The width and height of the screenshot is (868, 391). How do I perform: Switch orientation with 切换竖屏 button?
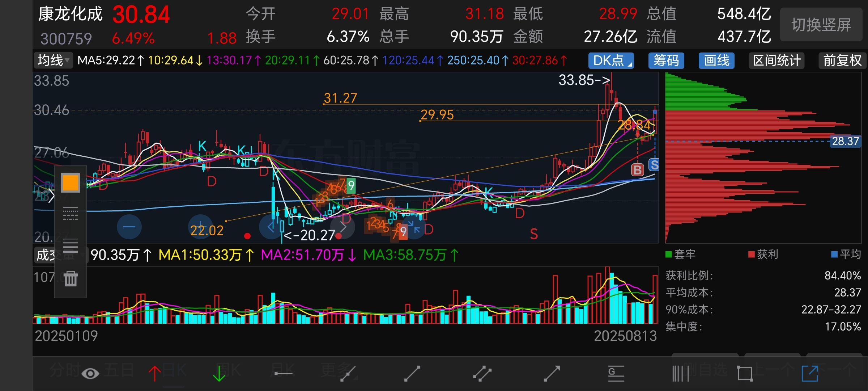tap(821, 25)
